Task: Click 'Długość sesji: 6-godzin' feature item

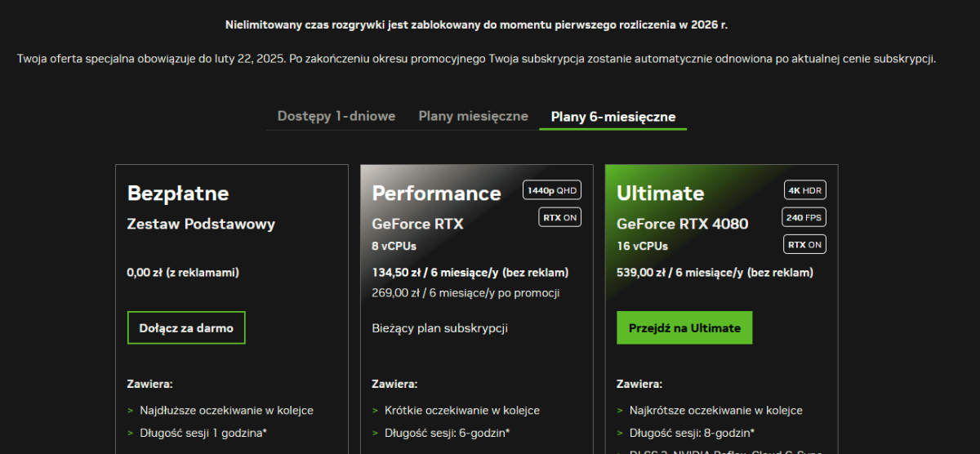Action: click(x=447, y=433)
